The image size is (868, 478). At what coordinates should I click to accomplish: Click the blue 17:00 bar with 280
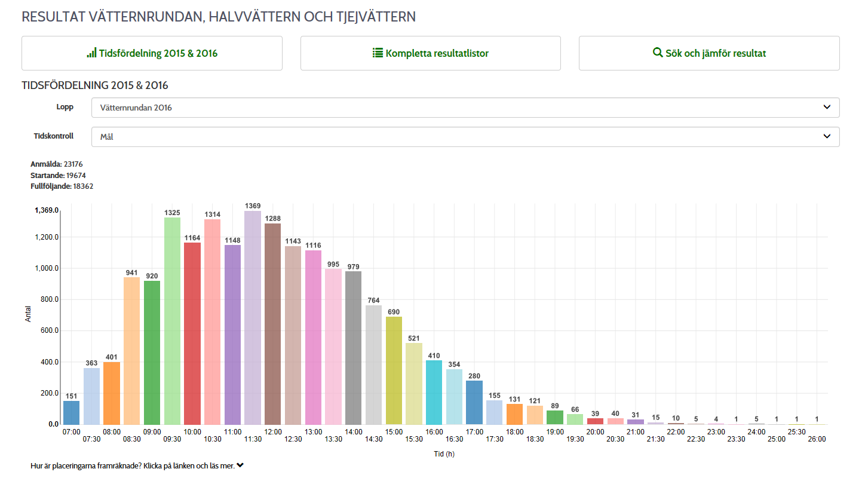click(474, 403)
